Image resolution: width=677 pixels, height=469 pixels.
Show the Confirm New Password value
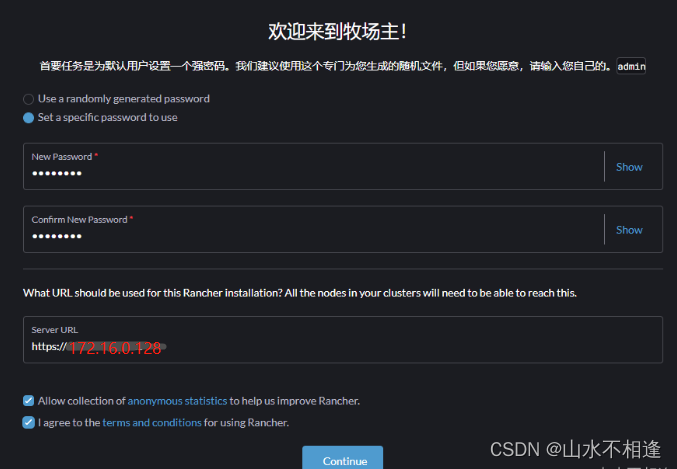tap(629, 230)
